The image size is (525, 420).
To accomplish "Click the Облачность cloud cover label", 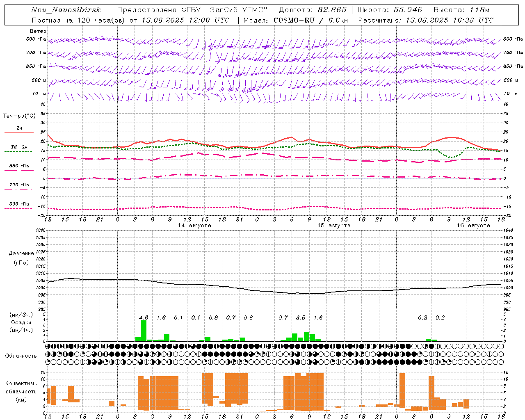I will 21,356.
